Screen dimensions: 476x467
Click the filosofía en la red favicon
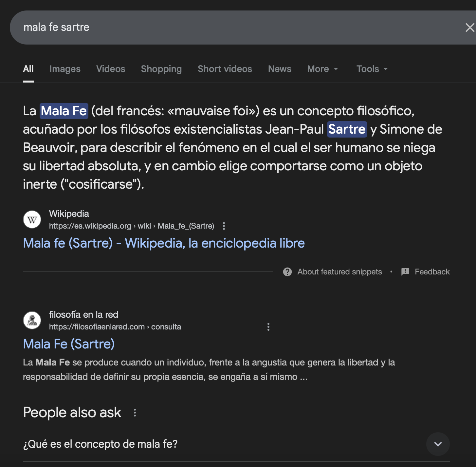point(32,320)
